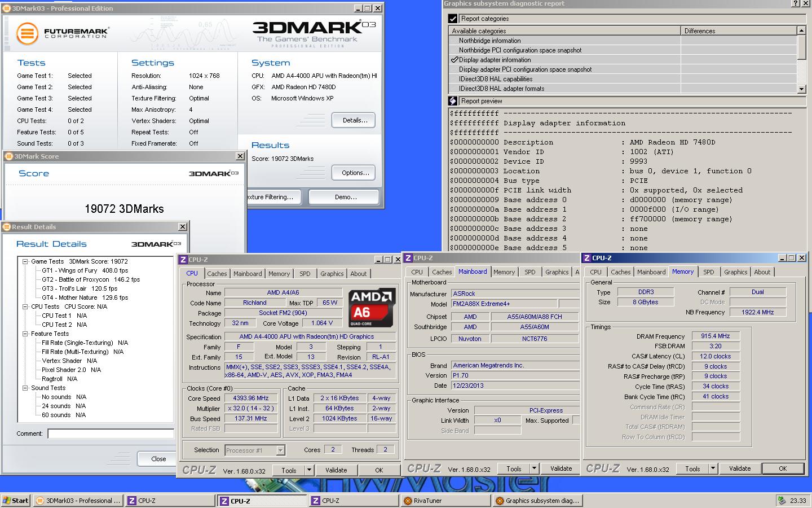Click title icon of CPU-Z Memory window

click(587, 258)
